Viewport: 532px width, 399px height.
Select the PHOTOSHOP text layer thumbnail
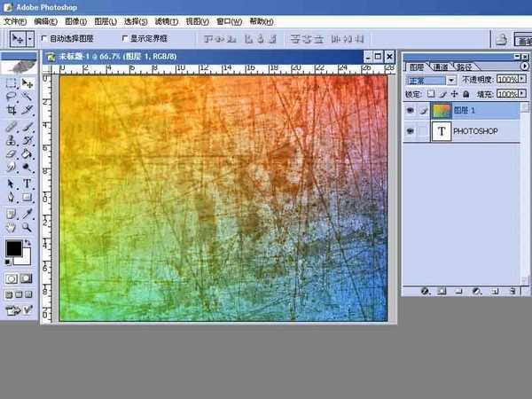pyautogui.click(x=441, y=131)
